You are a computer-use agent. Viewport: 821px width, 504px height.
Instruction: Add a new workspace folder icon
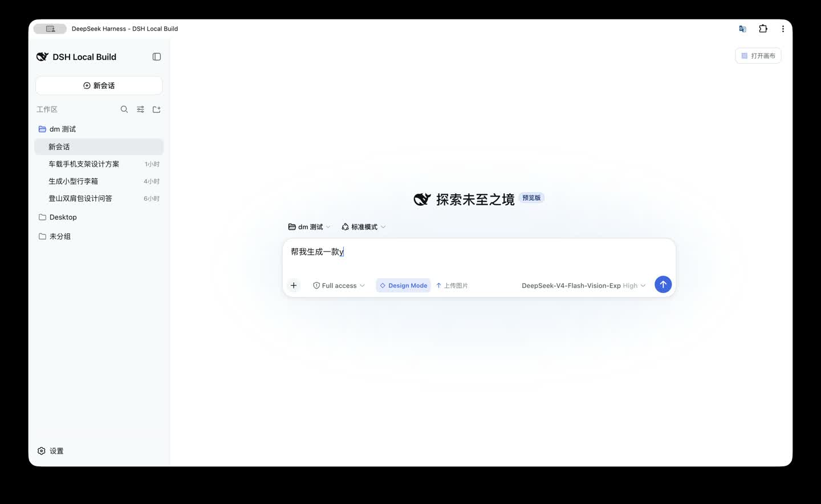click(x=156, y=109)
